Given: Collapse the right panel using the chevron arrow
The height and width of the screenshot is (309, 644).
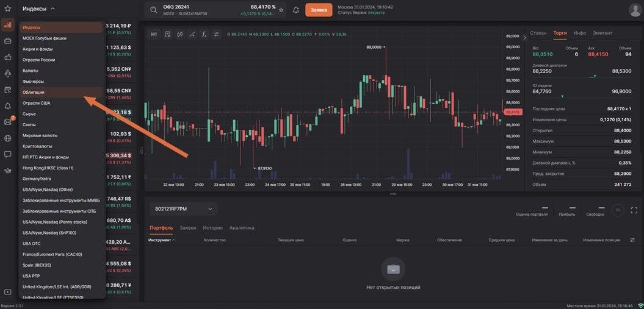Looking at the screenshot, I should tap(524, 37).
